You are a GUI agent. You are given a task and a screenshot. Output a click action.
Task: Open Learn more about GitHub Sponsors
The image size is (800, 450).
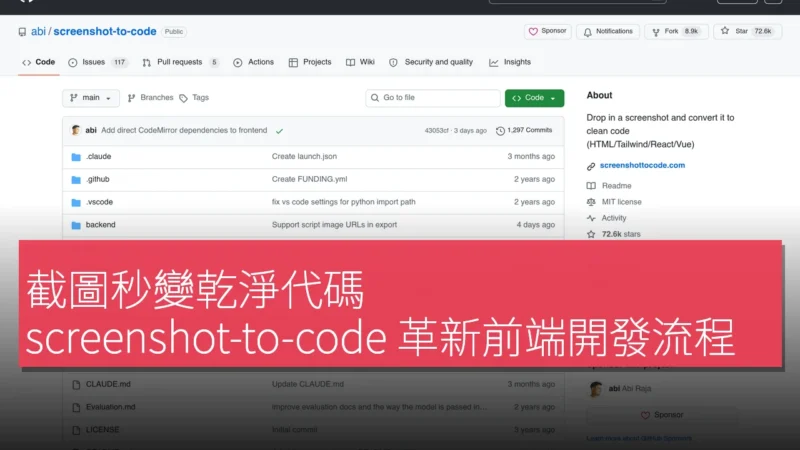point(639,438)
